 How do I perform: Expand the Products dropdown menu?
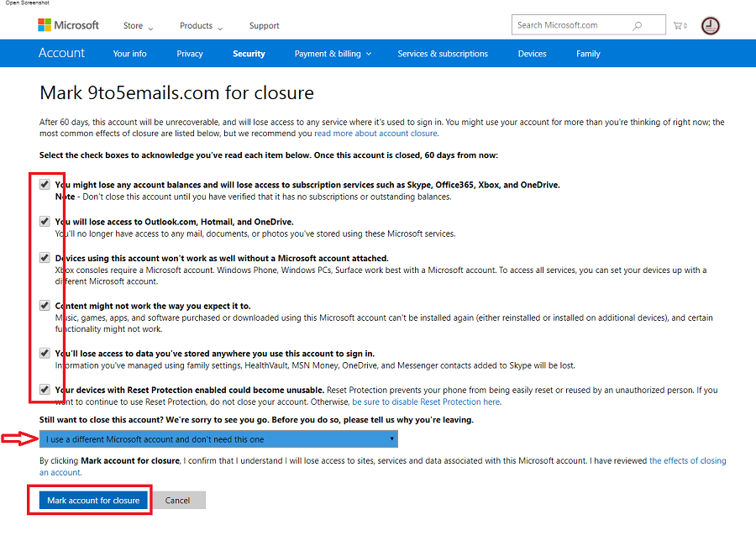point(201,26)
